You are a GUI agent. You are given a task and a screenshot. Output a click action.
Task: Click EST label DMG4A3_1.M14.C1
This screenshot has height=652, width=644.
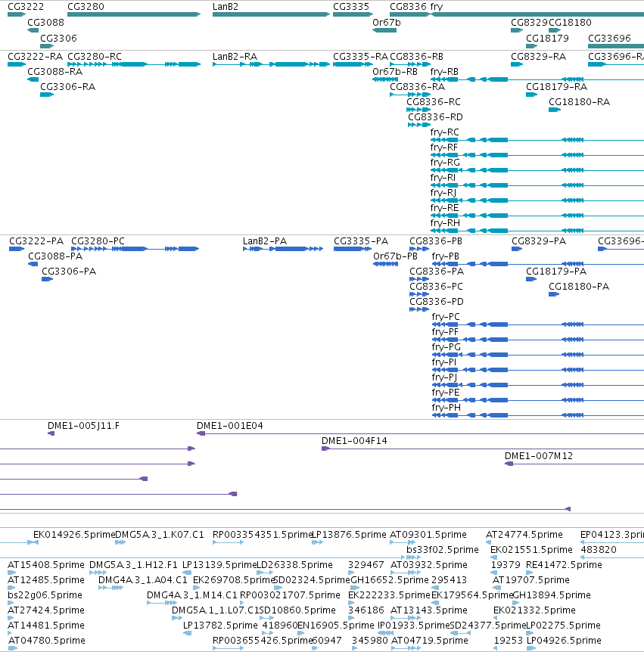(x=191, y=595)
